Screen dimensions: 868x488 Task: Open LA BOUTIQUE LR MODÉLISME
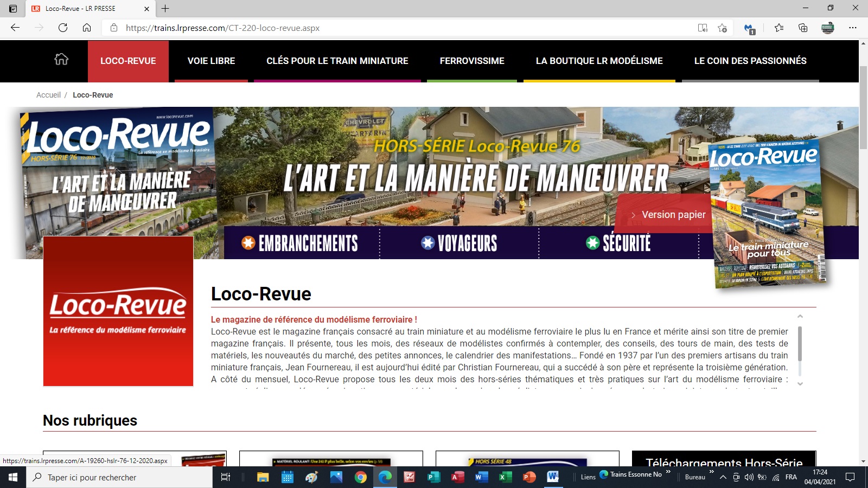pos(599,61)
